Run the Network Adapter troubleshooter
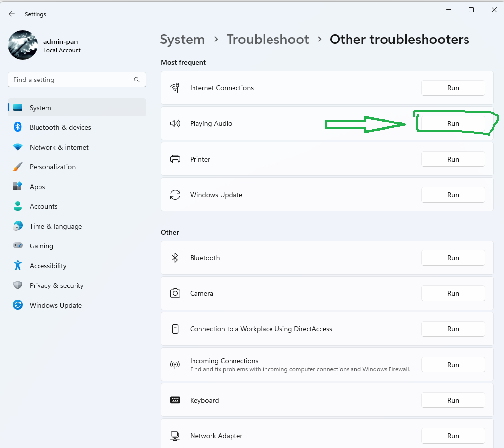The width and height of the screenshot is (504, 448). (453, 436)
